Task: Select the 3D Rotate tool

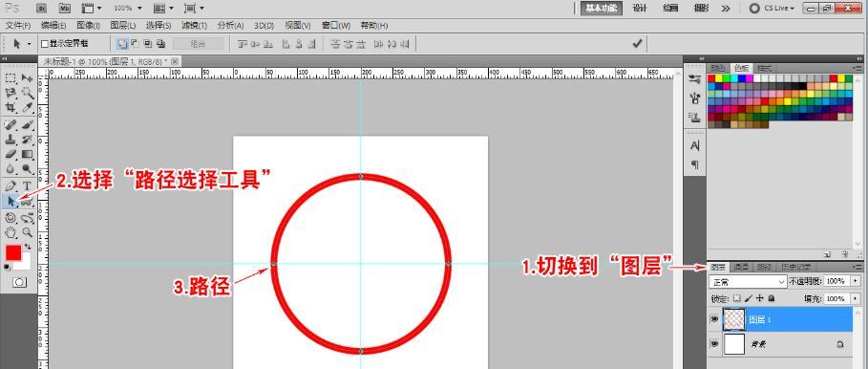Action: point(11,218)
